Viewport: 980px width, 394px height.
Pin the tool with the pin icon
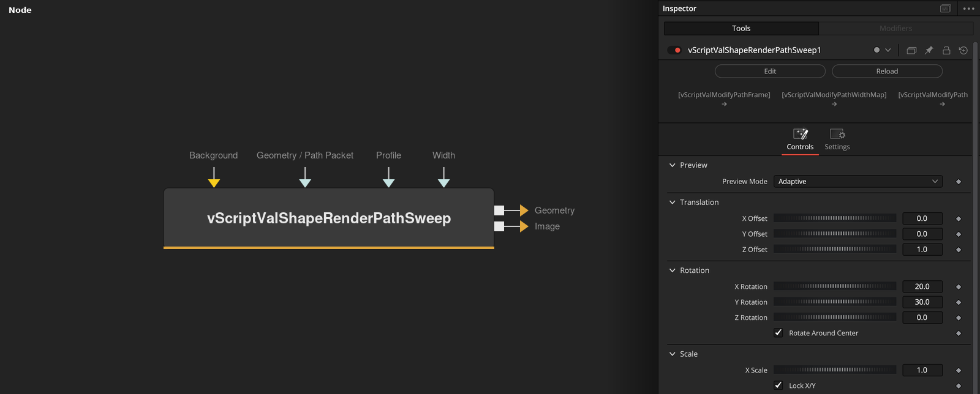tap(929, 50)
